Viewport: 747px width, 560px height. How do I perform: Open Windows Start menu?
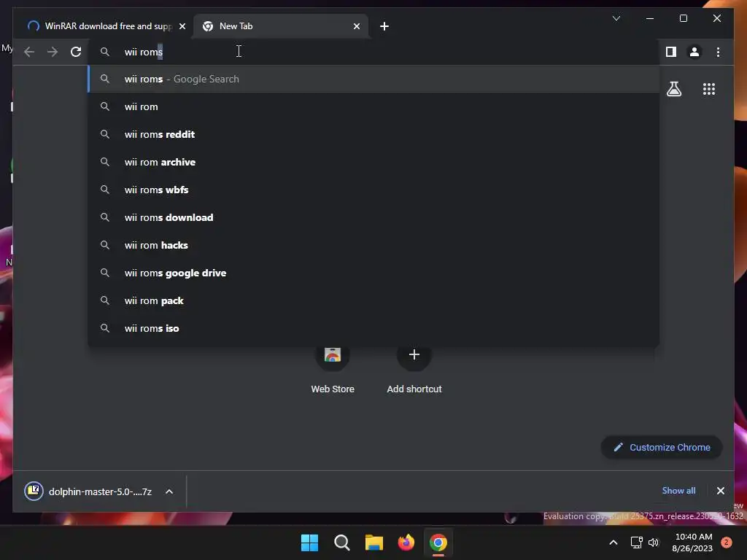click(x=309, y=542)
